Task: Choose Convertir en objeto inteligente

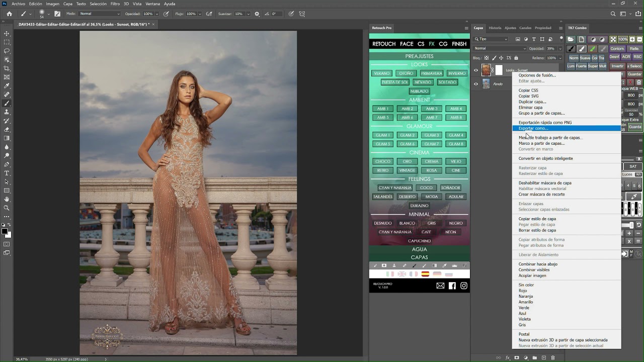Action: pos(567,158)
